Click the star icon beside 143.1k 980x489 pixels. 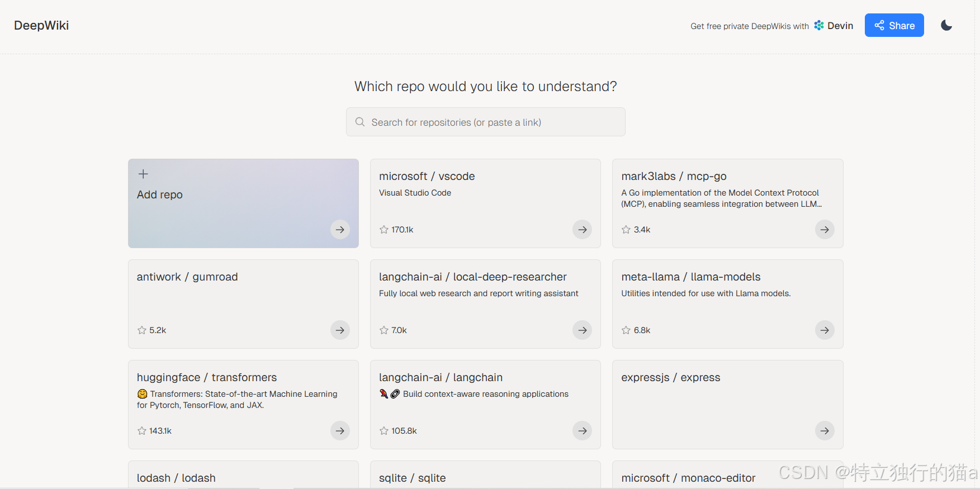click(142, 431)
